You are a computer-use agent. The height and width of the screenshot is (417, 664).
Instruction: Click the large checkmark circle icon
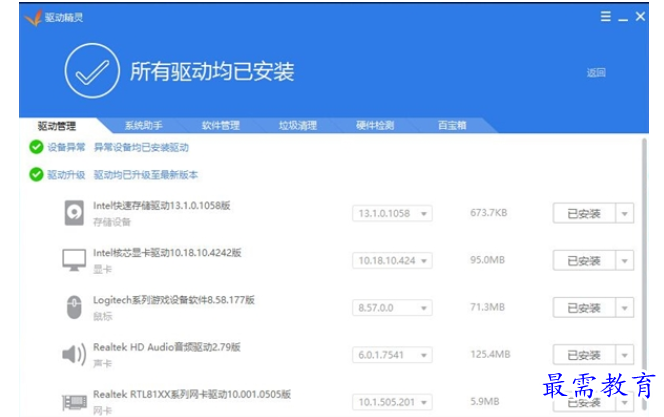tap(92, 71)
